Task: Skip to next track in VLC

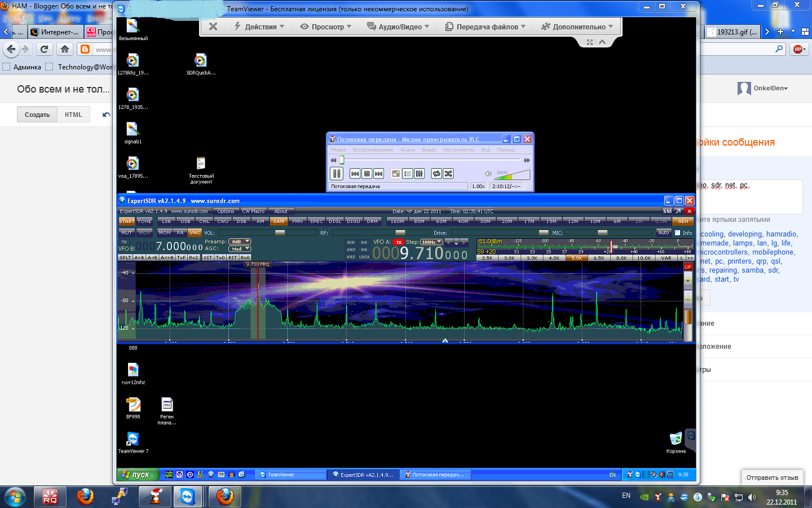Action: click(x=378, y=173)
